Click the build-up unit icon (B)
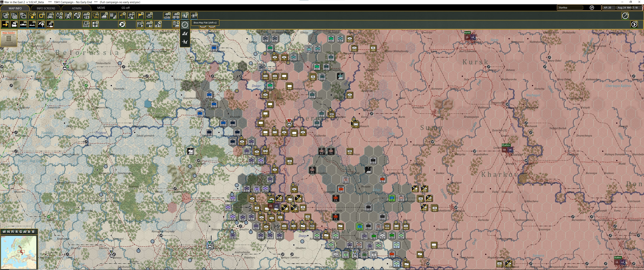The image size is (644, 270). (86, 24)
